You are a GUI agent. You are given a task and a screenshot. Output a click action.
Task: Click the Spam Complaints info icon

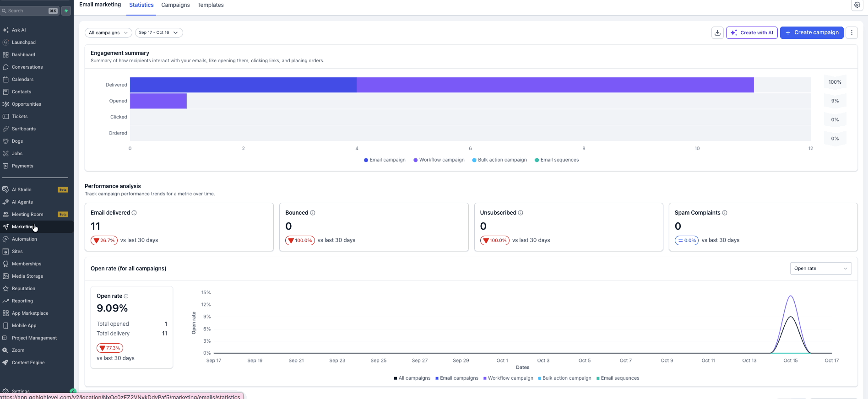coord(725,213)
